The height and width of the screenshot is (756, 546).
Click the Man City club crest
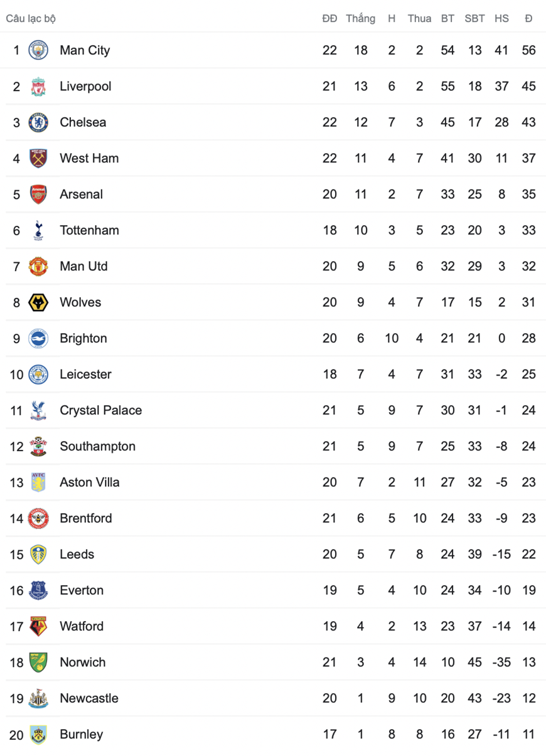[x=38, y=50]
